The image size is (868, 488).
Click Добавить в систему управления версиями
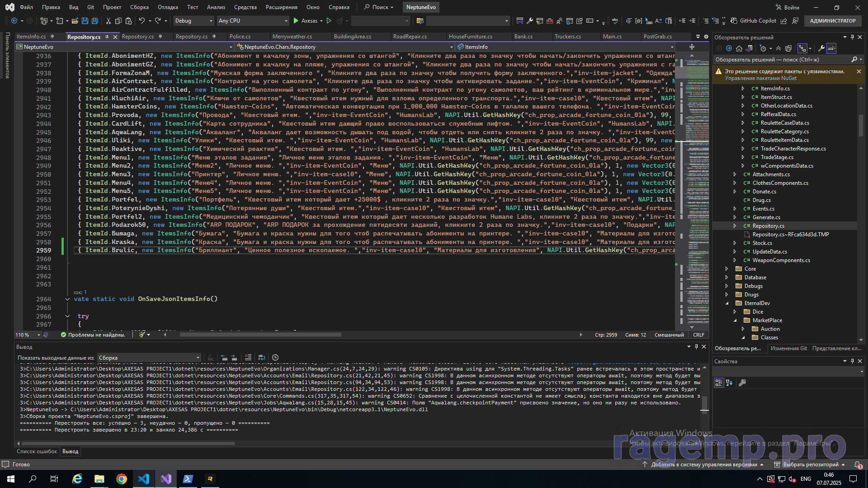[703, 465]
